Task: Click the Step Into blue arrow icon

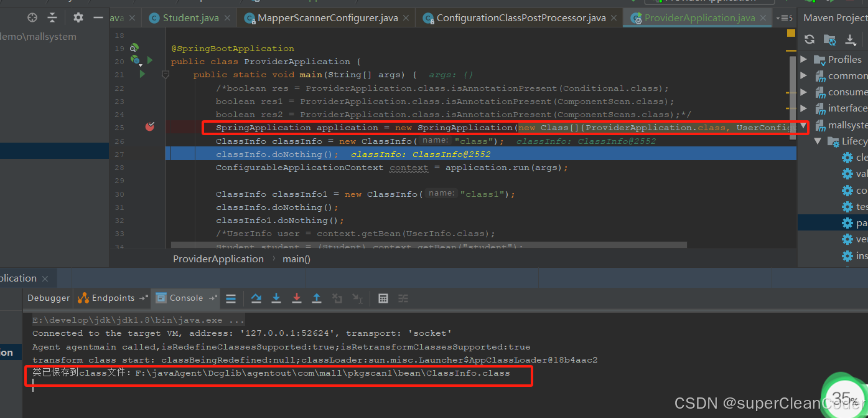Action: pos(276,298)
